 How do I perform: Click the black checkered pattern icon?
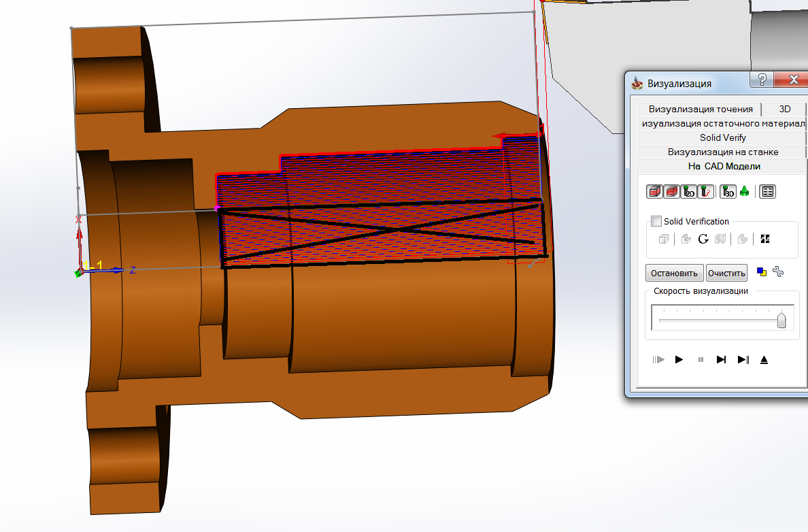(764, 239)
